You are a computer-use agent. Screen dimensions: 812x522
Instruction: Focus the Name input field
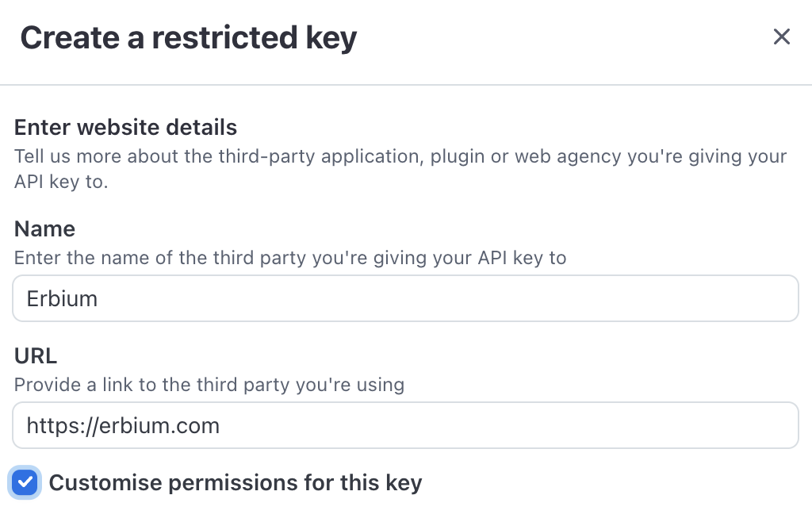coord(404,298)
